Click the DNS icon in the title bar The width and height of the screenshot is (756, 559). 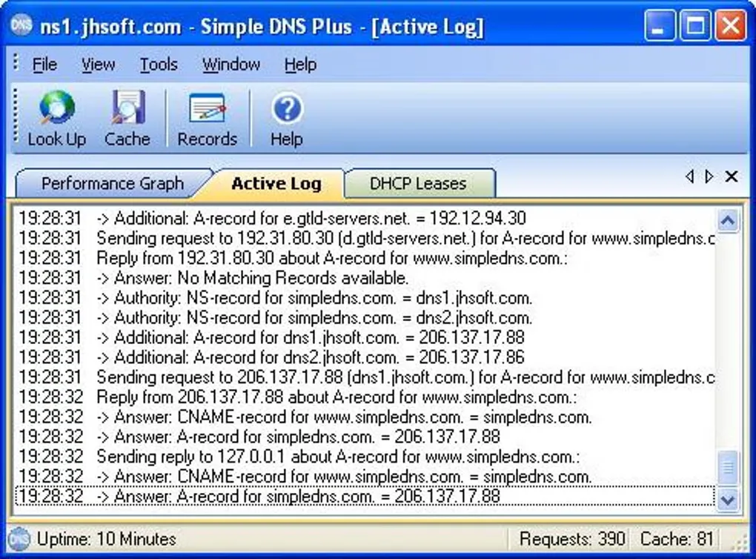coord(21,25)
